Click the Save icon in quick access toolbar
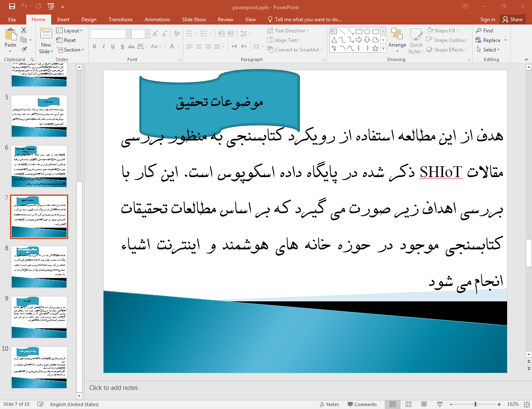This screenshot has width=532, height=409. [12, 6]
